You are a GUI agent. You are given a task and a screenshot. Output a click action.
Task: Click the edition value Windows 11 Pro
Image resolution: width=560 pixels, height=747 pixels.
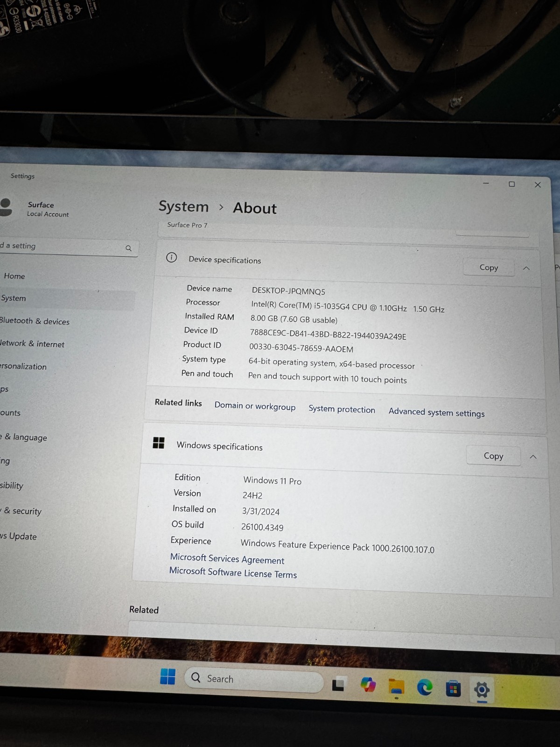click(272, 480)
